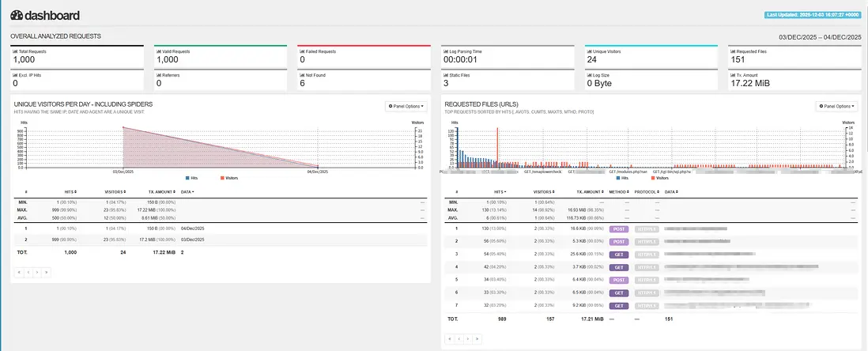Toggle Visitors series in Requested Files legend
This screenshot has width=868, height=351.
pos(658,178)
